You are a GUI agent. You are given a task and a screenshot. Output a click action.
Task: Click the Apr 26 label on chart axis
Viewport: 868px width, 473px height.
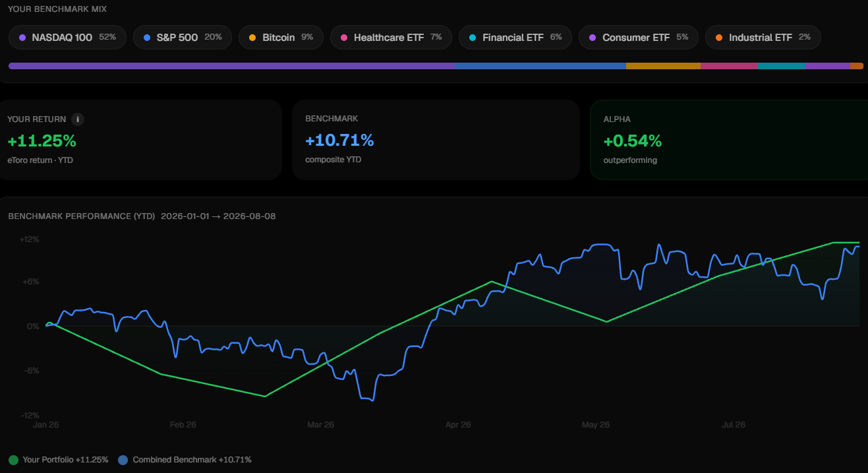click(x=458, y=425)
